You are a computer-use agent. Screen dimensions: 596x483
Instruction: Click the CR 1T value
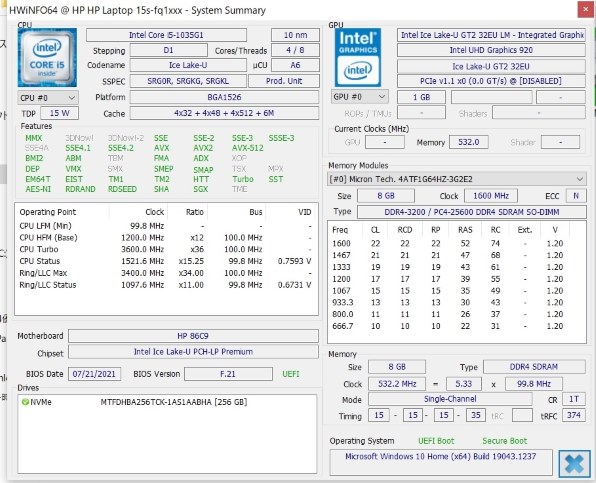(574, 399)
